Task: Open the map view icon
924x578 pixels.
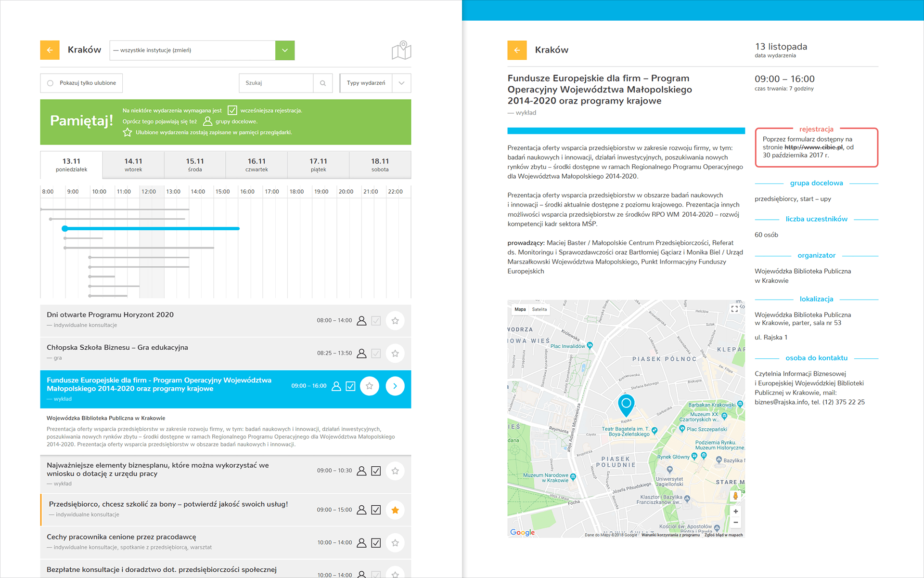Action: point(401,51)
